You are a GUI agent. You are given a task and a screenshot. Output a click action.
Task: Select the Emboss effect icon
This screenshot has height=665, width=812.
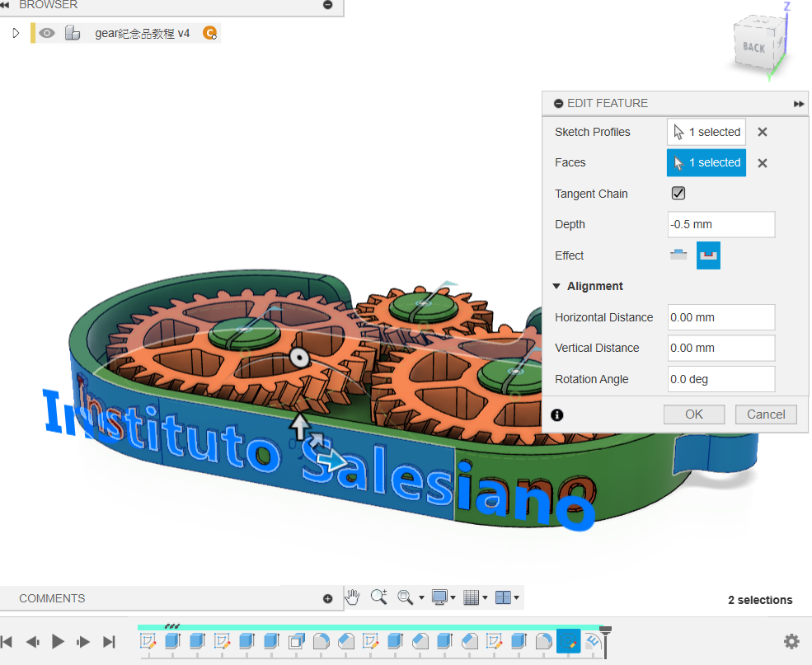click(x=678, y=255)
